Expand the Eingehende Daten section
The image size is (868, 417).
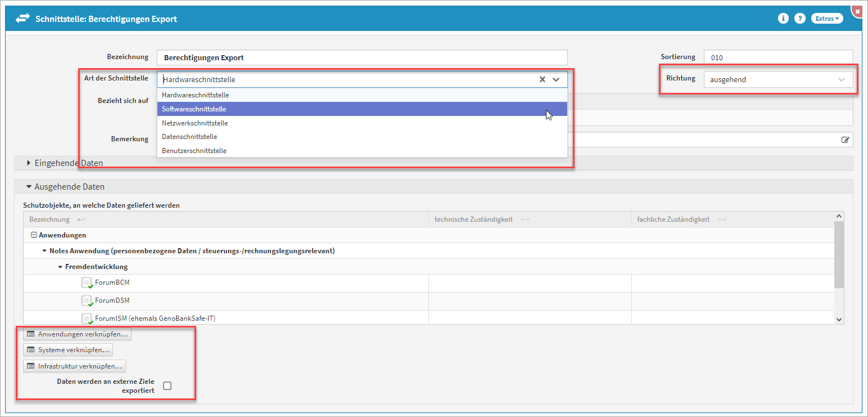click(x=29, y=163)
